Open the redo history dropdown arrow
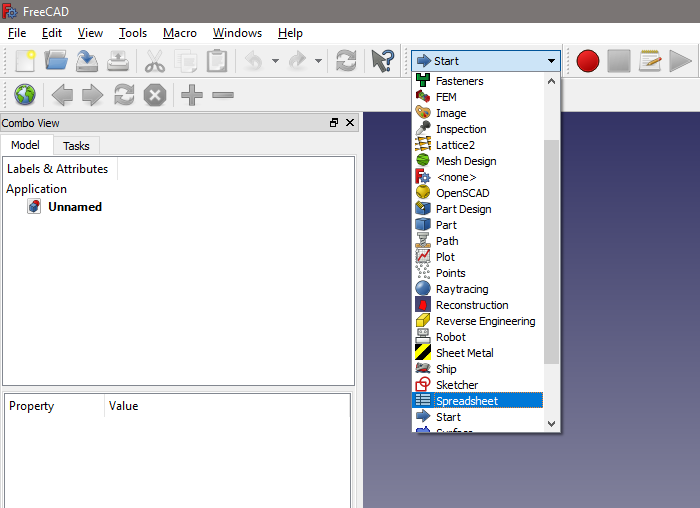The image size is (700, 508). click(318, 61)
